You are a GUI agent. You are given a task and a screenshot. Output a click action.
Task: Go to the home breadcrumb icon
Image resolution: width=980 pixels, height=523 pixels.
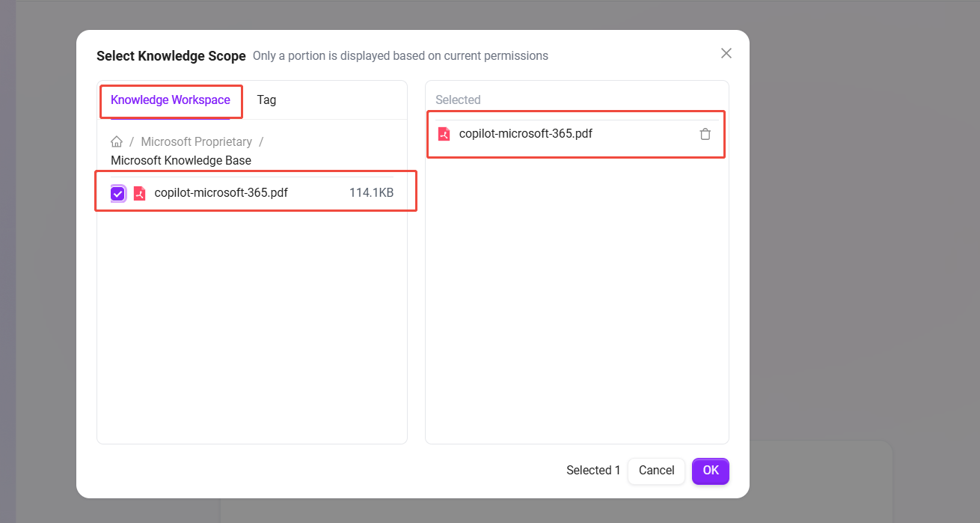[x=117, y=141]
